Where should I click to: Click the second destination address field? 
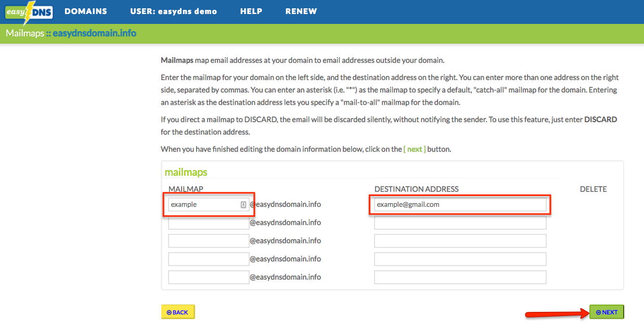(460, 222)
